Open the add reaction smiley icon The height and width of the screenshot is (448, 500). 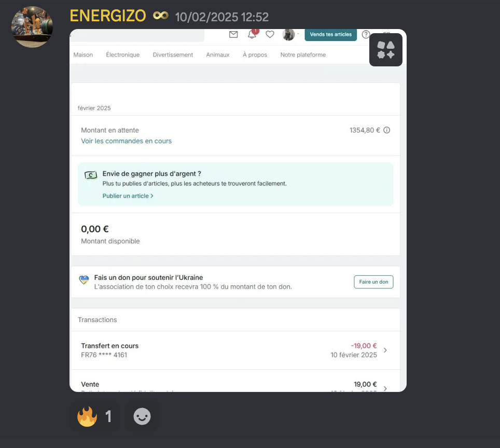pyautogui.click(x=142, y=416)
